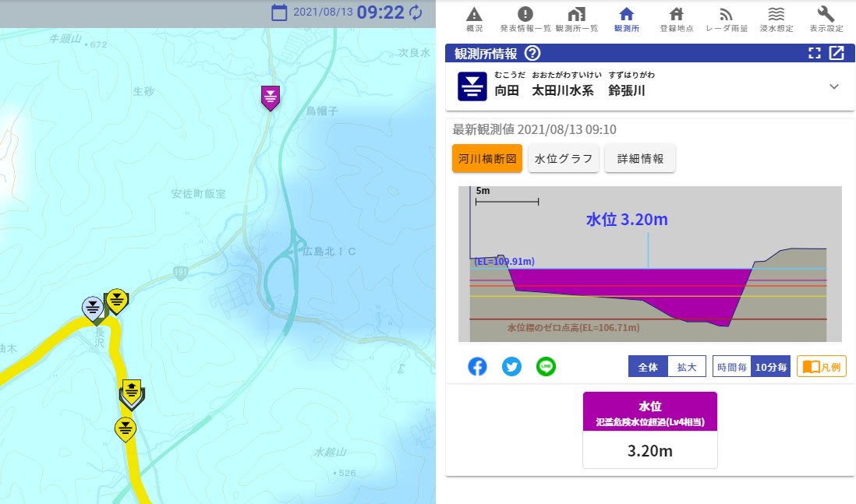
Task: Click the 広島北ＩＣ map label
Action: (329, 252)
